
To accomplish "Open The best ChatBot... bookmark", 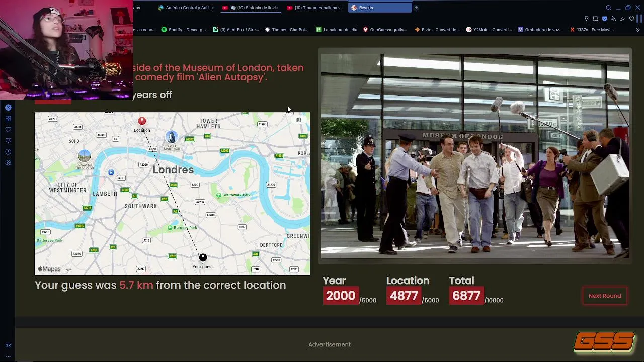I will click(286, 30).
